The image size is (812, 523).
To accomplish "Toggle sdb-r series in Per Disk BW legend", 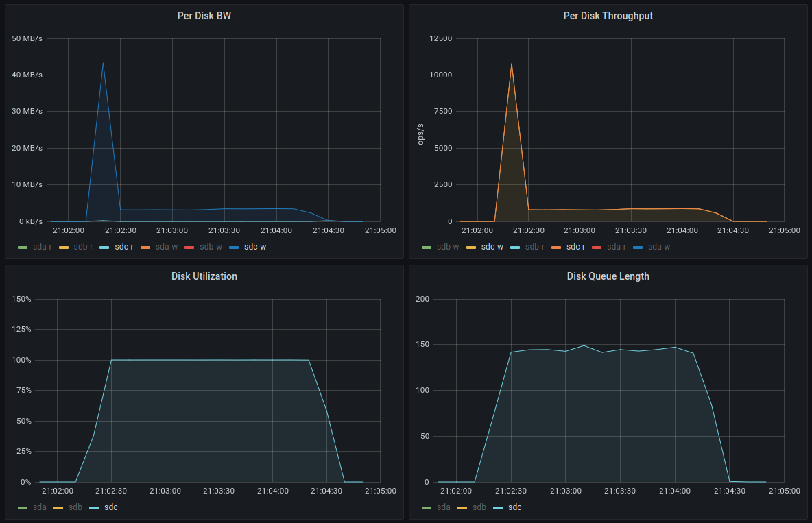I will (x=82, y=247).
